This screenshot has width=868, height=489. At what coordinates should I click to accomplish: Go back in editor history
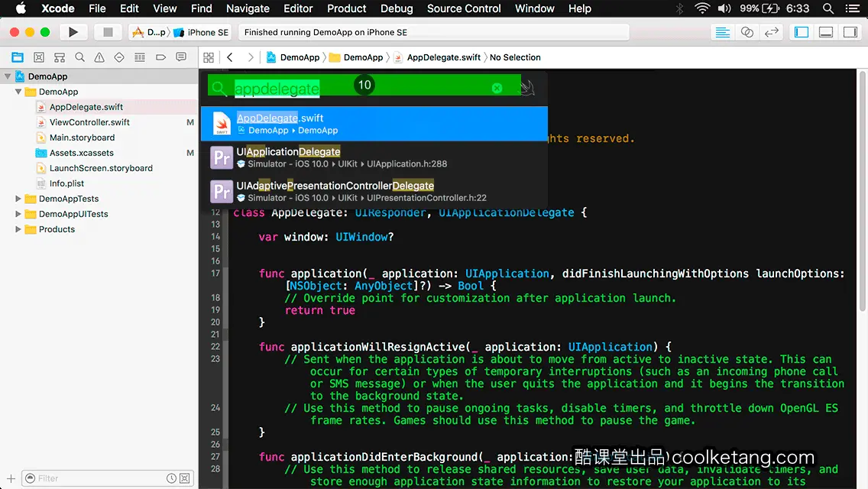click(230, 57)
